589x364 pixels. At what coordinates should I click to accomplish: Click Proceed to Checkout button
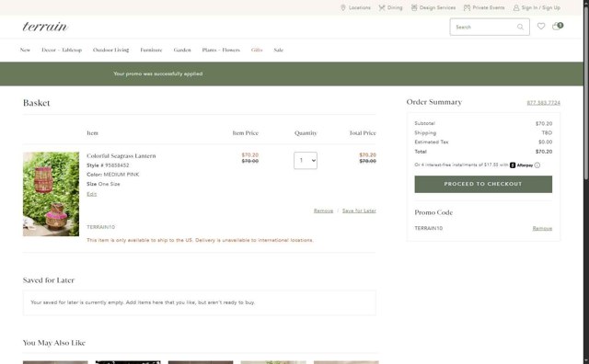[x=483, y=184]
